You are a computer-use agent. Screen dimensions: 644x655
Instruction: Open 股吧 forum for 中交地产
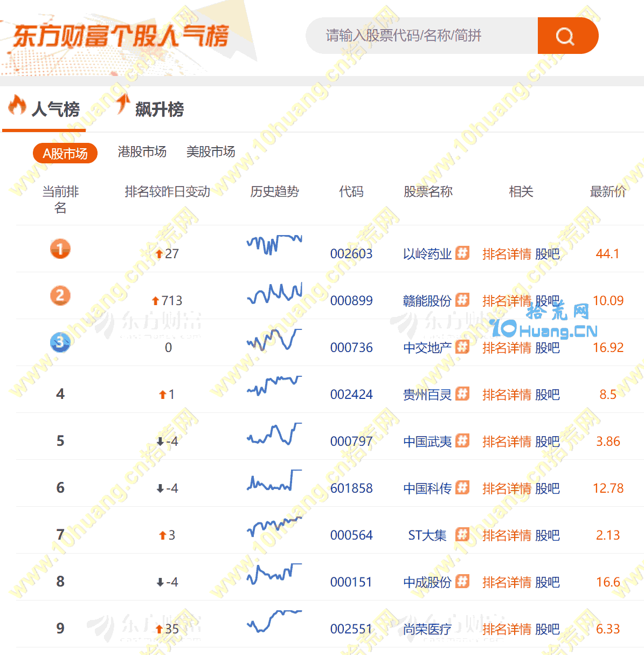(x=548, y=348)
